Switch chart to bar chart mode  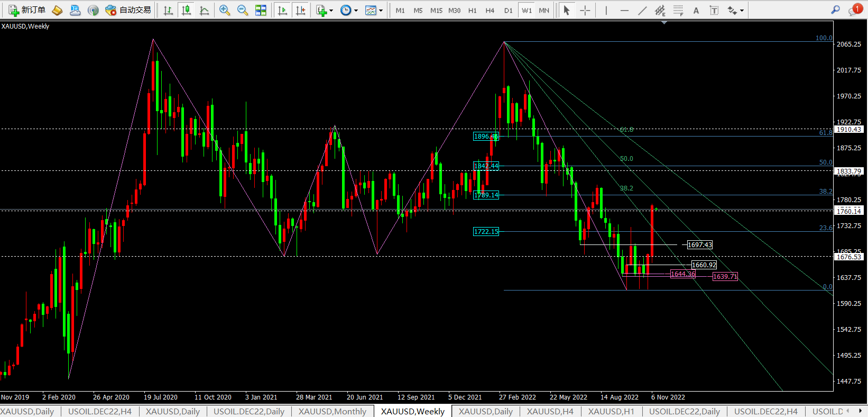[x=168, y=10]
